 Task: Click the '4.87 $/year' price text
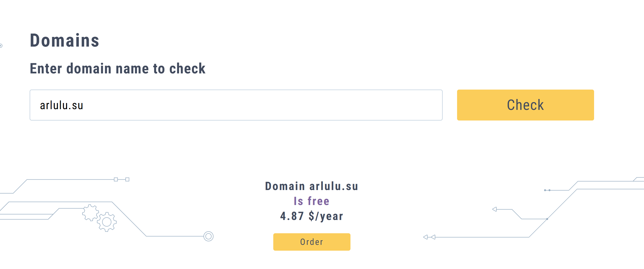[311, 216]
